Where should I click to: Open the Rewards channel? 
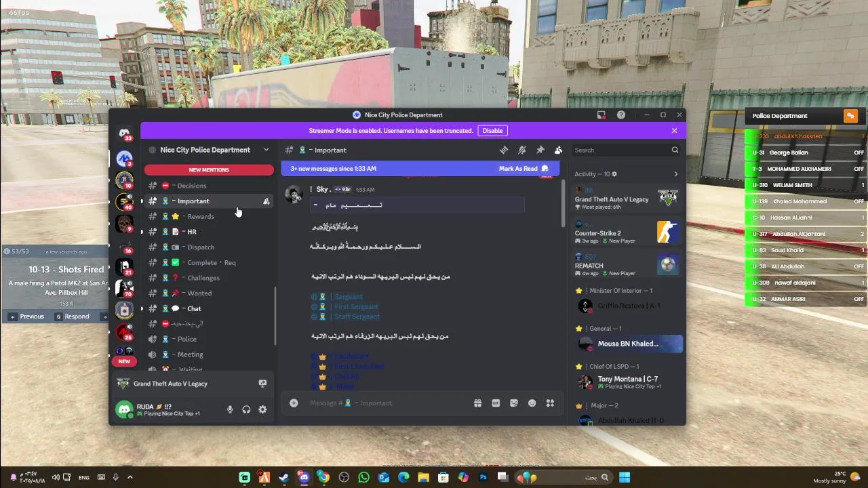coord(209,216)
